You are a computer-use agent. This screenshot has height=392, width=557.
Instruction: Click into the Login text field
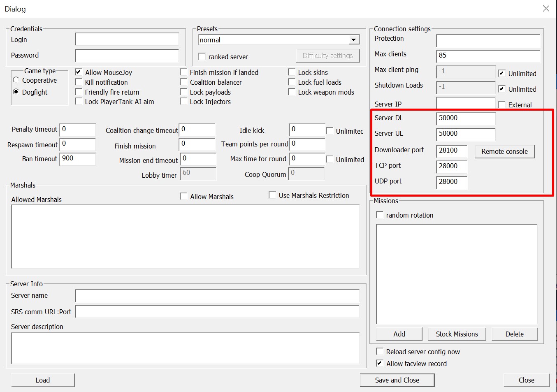pos(127,39)
